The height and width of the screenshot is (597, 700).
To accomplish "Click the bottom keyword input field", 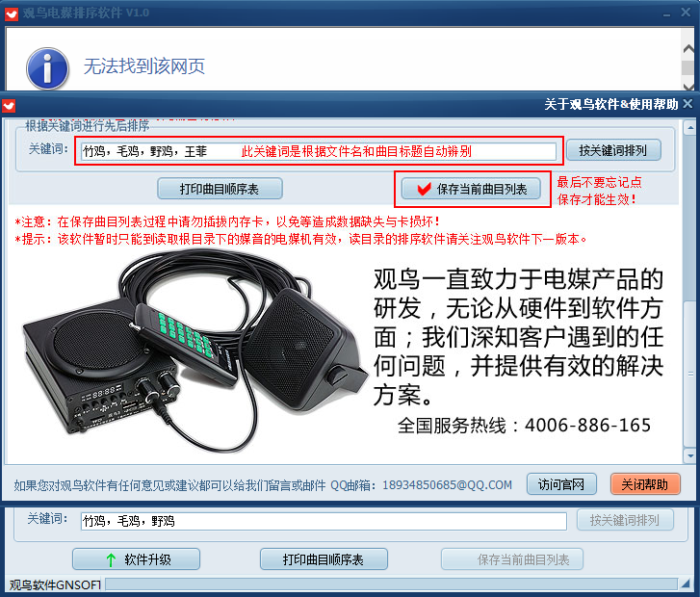I will pos(324,521).
